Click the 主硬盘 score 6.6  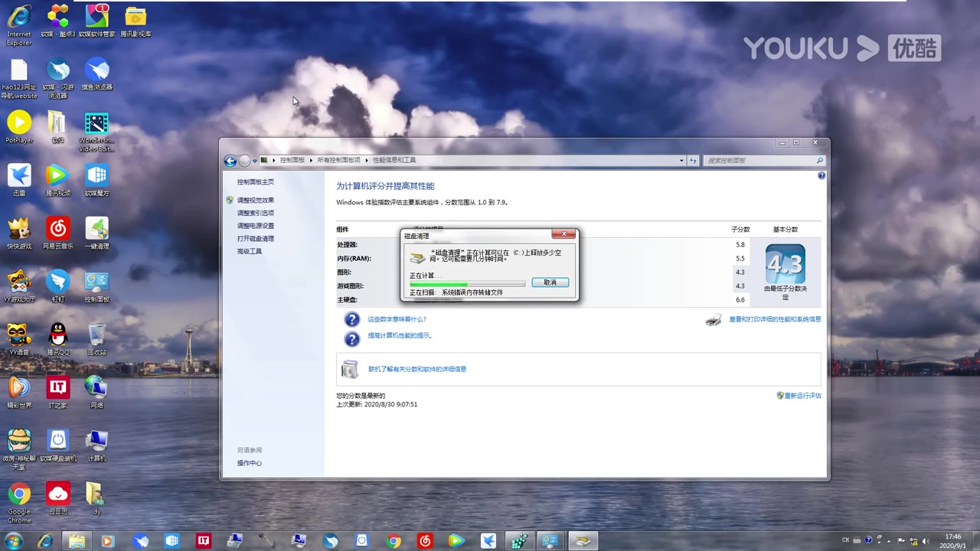(x=740, y=300)
